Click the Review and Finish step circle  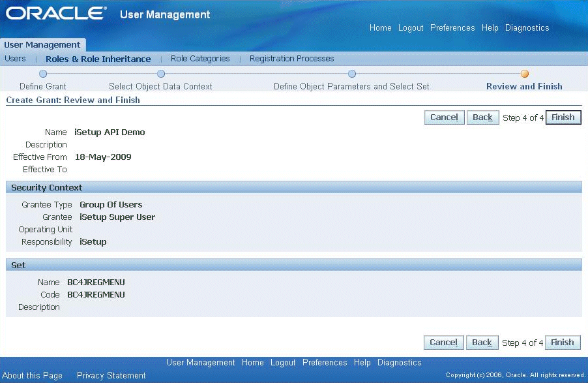pos(525,74)
